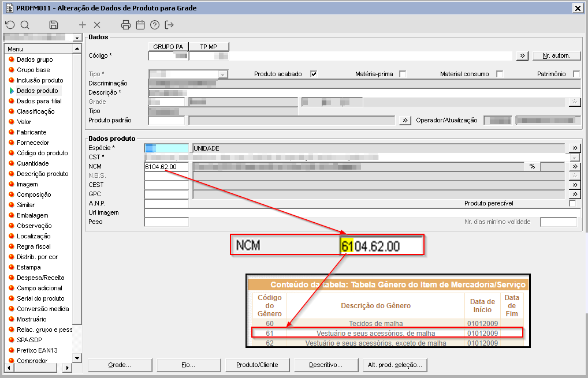Select Classificação menu item
The image size is (588, 378).
[x=36, y=111]
